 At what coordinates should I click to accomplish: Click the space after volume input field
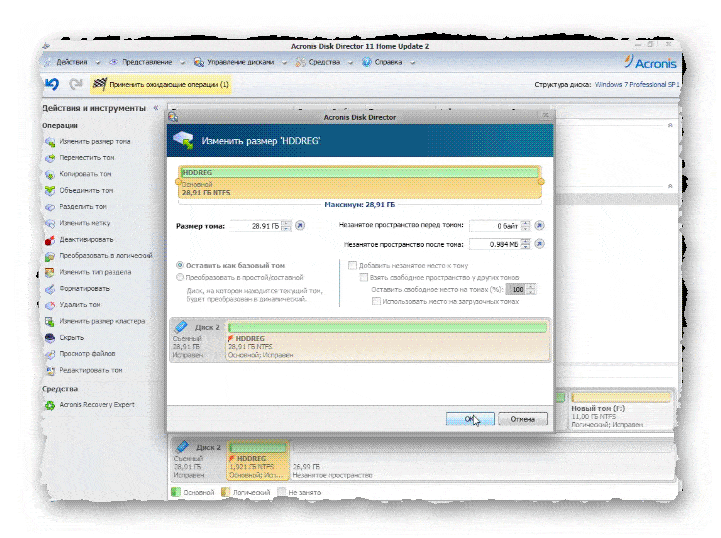[495, 244]
